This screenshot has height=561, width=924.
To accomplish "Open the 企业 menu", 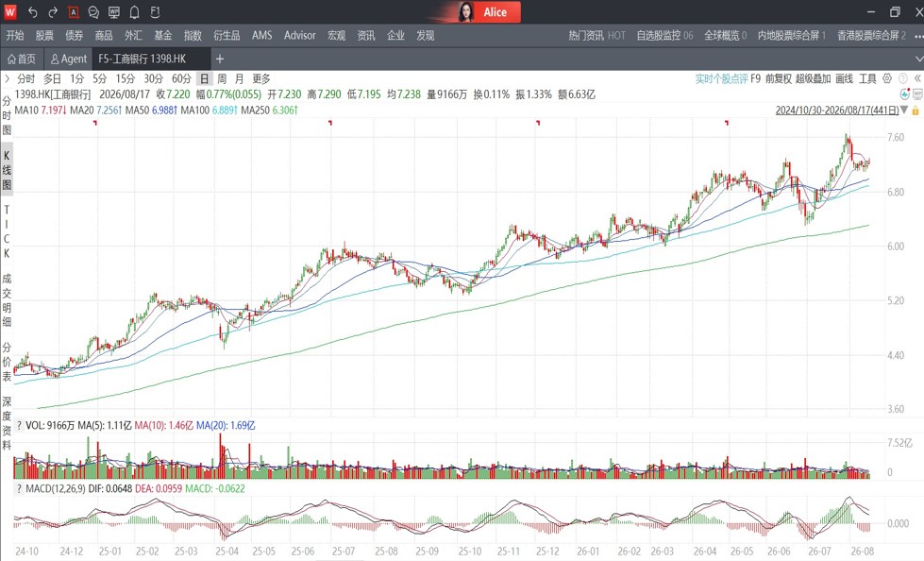I will click(x=395, y=35).
